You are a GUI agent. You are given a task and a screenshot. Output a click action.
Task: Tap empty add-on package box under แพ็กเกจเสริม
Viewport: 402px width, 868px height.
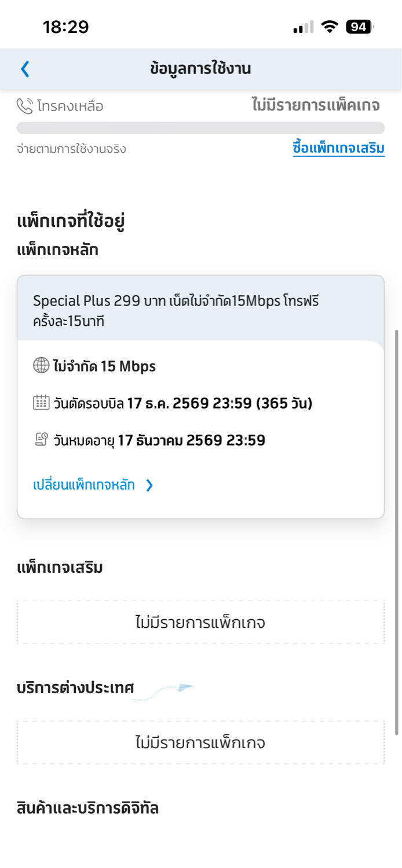200,623
